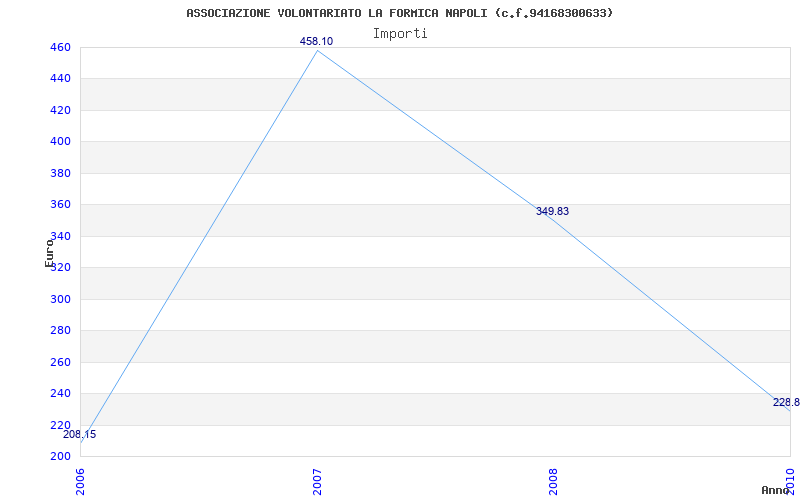Select the 2010 x-axis year label
This screenshot has height=500, width=800.
[x=790, y=479]
